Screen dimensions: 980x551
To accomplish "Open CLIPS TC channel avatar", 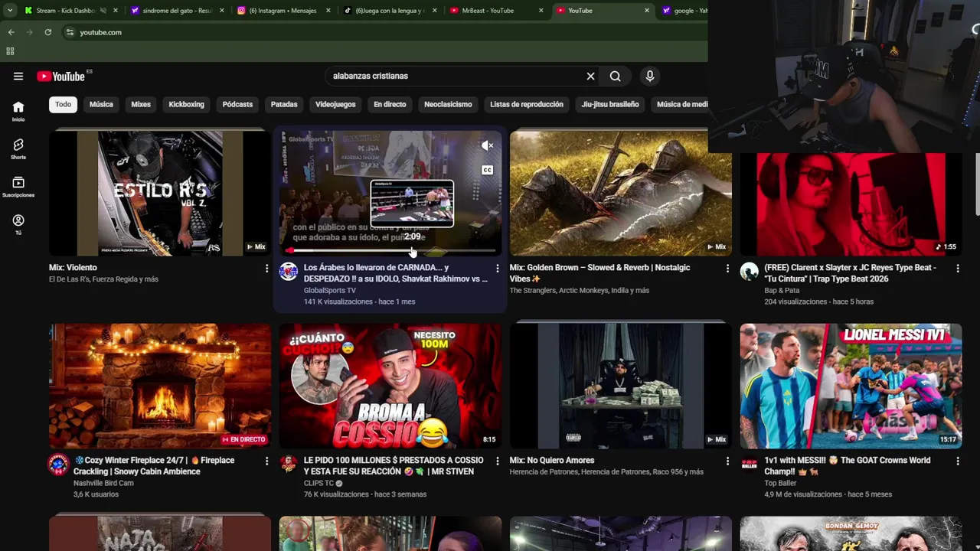I will (x=289, y=465).
